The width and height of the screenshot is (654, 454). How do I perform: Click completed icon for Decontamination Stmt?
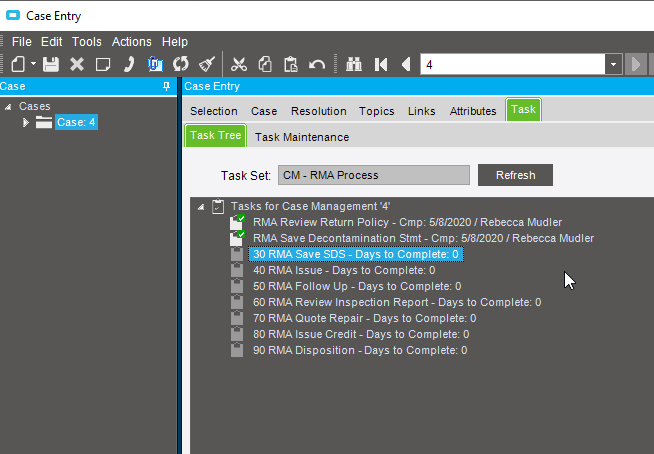tap(237, 238)
